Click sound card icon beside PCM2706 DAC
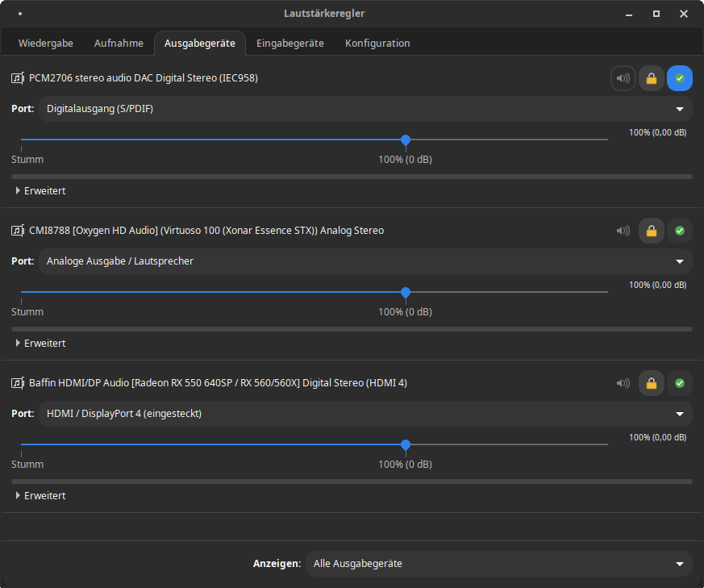Image resolution: width=704 pixels, height=588 pixels. [18, 78]
